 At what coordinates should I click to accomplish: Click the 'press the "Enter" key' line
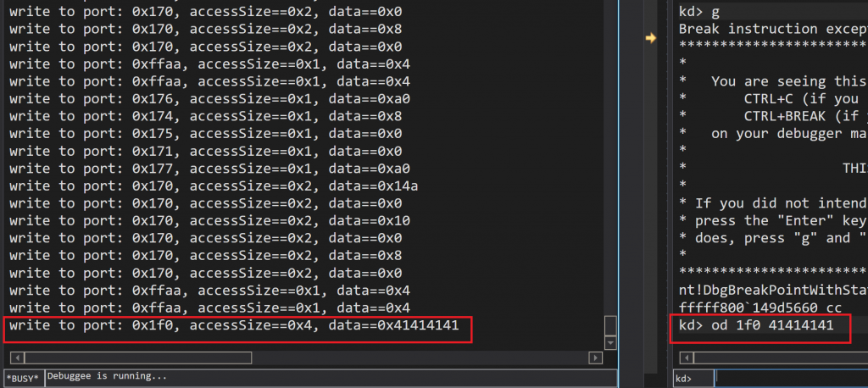click(773, 221)
